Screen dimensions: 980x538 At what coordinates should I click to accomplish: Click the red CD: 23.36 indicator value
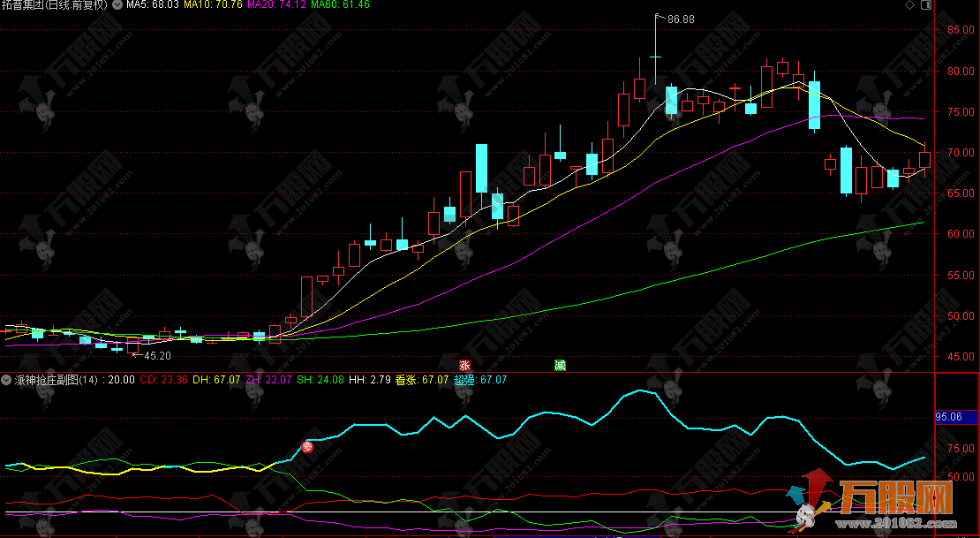click(x=163, y=380)
